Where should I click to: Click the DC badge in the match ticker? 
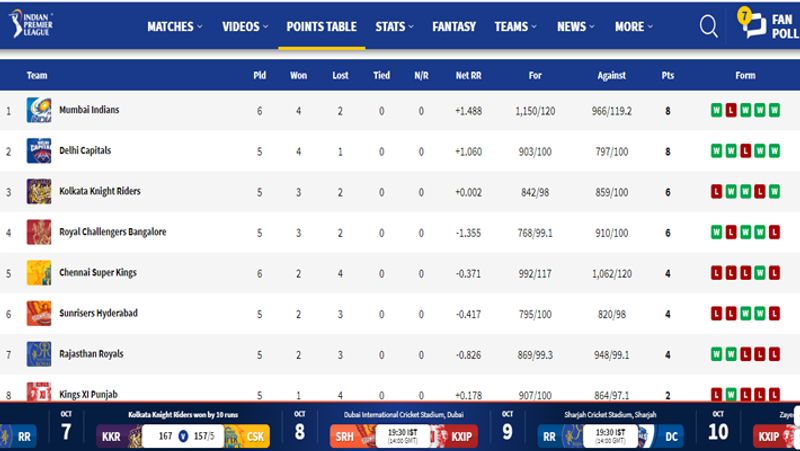click(x=662, y=436)
